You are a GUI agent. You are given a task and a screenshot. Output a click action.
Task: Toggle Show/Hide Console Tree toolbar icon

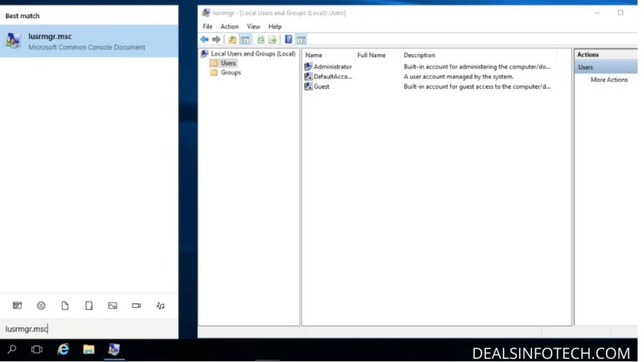tap(245, 40)
